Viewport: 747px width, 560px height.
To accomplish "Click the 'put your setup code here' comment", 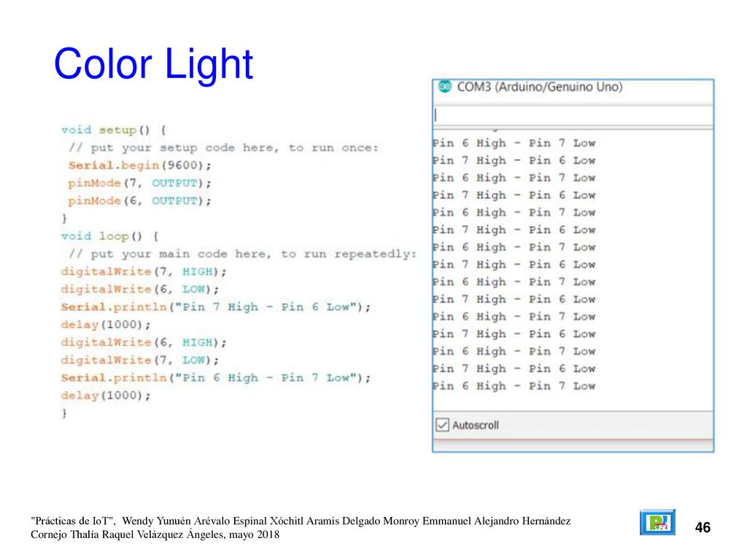I will pyautogui.click(x=223, y=147).
